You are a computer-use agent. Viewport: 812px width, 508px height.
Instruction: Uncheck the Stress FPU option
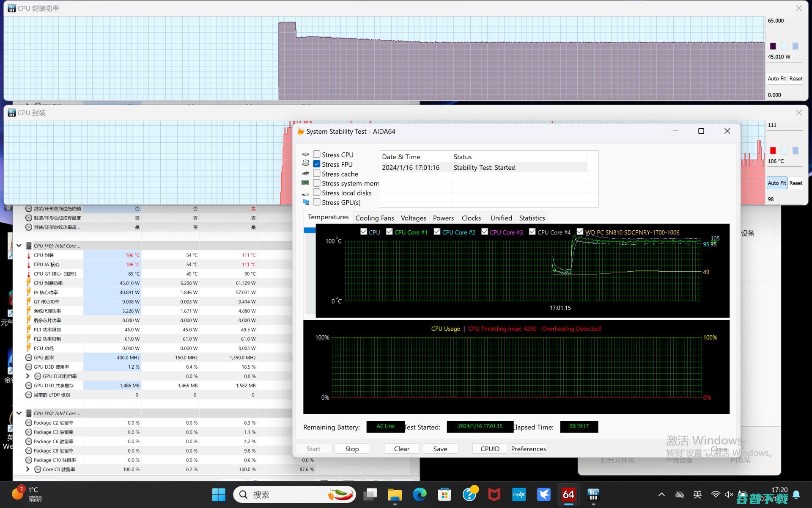click(x=316, y=164)
